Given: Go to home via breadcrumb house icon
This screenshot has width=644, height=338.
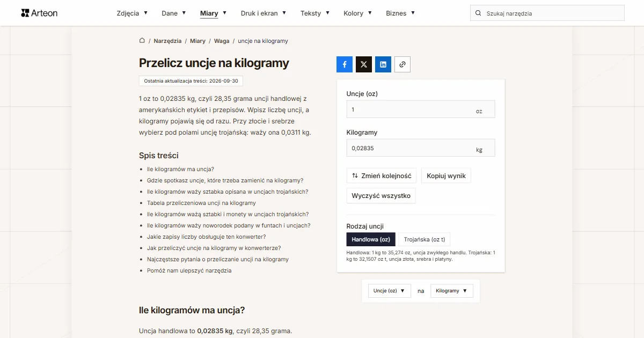Looking at the screenshot, I should pos(142,41).
